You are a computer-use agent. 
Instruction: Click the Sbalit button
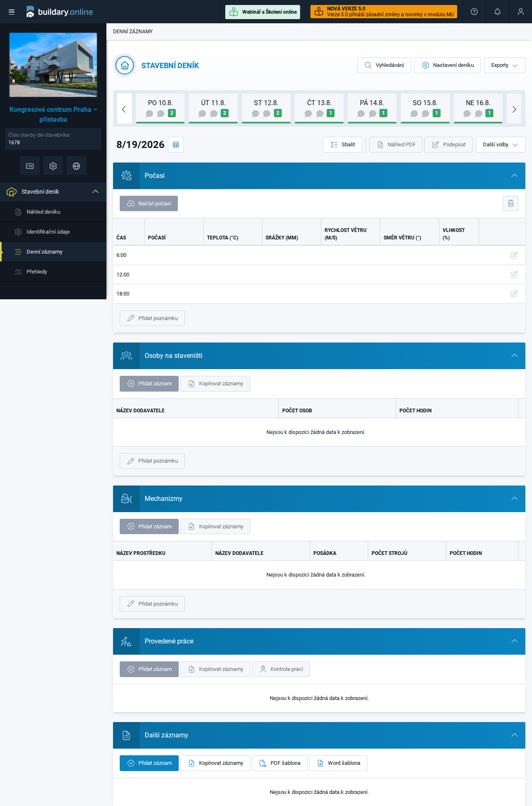click(x=342, y=145)
